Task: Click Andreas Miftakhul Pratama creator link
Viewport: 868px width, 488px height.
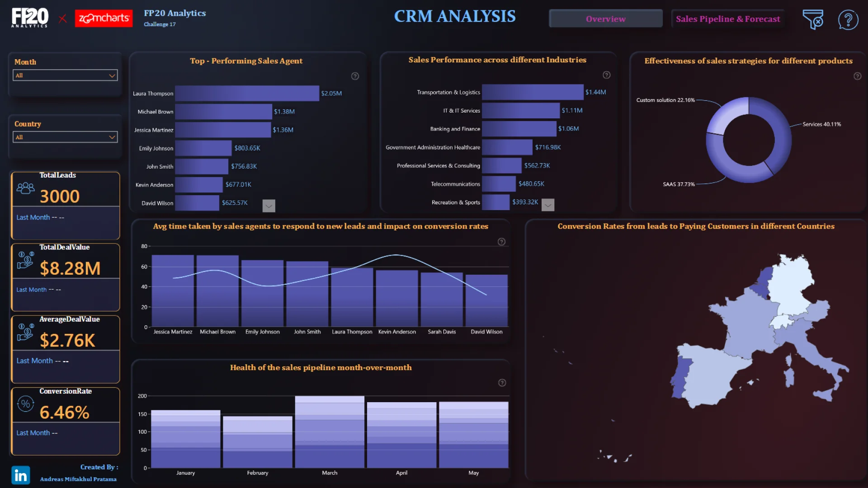Action: click(78, 479)
